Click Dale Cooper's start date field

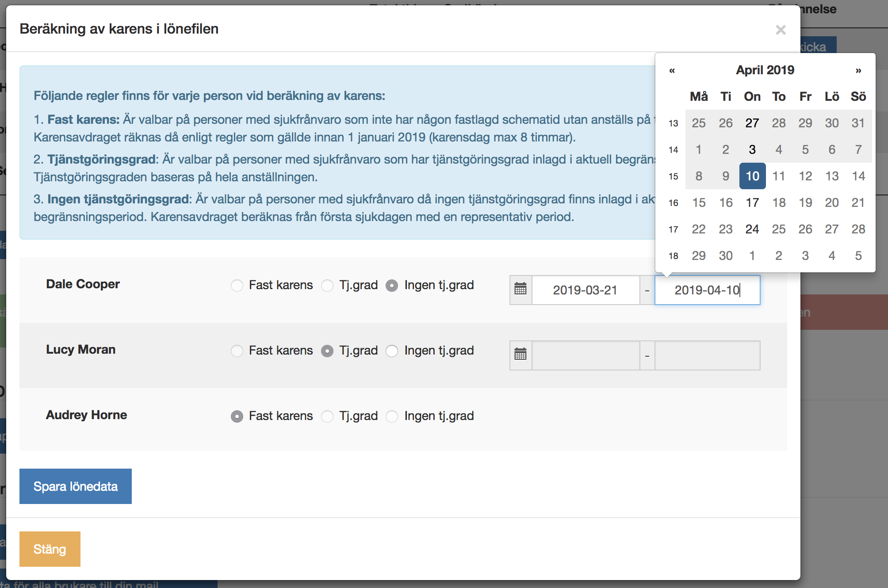585,290
